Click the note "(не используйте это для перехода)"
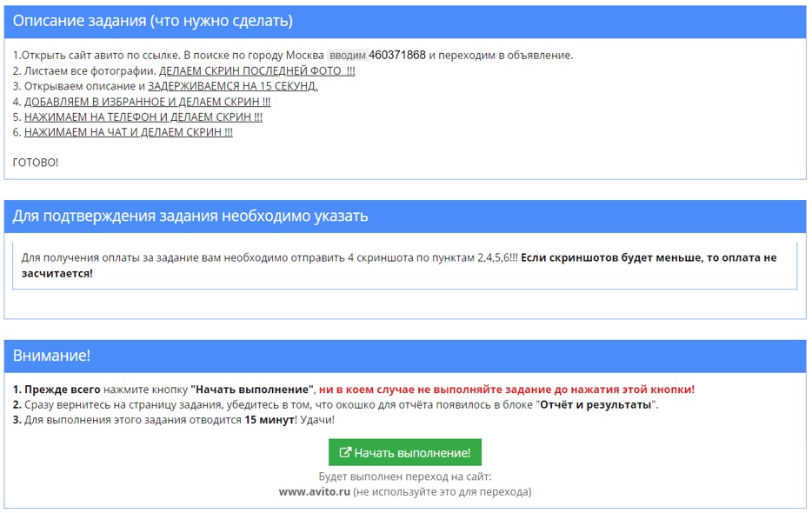812x513 pixels. (443, 491)
